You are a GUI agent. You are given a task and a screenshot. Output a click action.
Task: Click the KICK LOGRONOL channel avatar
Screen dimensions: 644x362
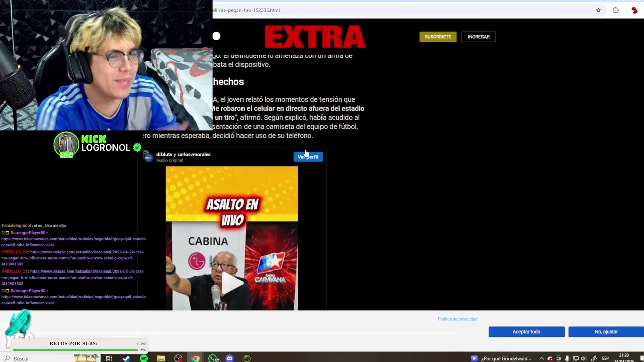pos(66,145)
